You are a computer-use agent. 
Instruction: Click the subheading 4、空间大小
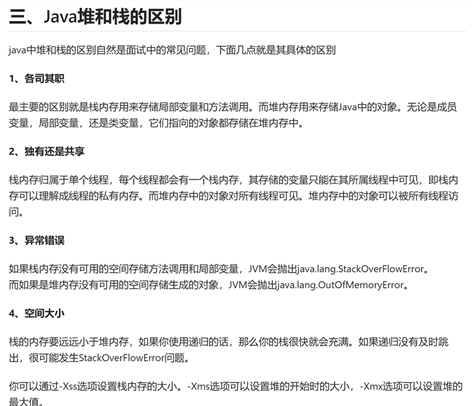tap(37, 313)
